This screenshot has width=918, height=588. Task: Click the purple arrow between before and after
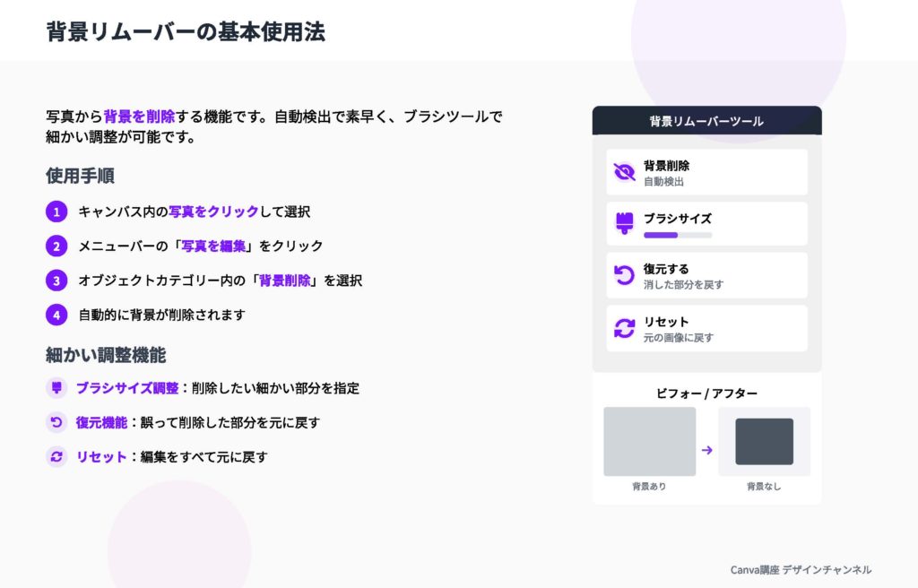click(x=706, y=450)
